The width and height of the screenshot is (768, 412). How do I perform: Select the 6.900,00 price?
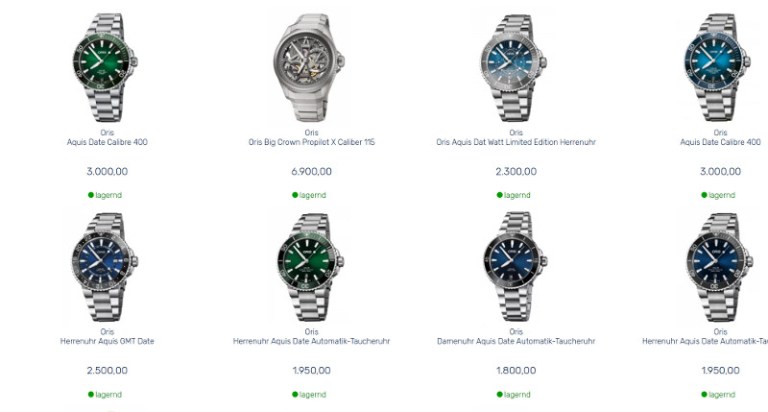tap(312, 171)
